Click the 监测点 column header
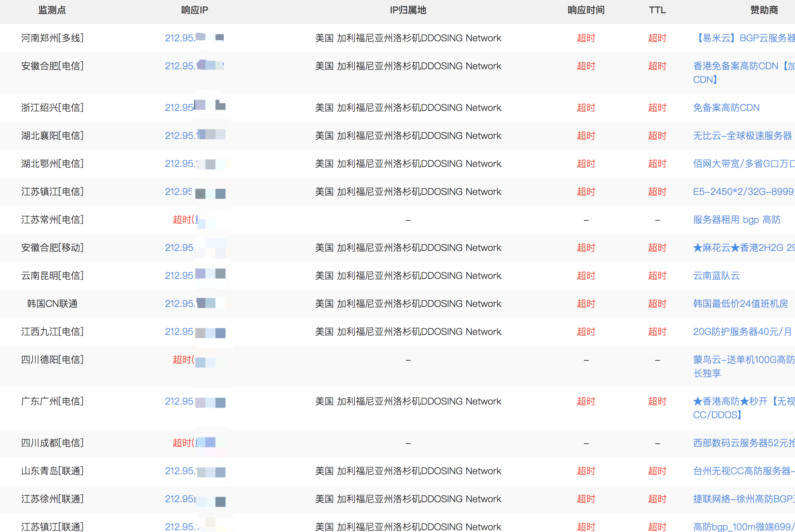This screenshot has width=795, height=532. (x=52, y=10)
